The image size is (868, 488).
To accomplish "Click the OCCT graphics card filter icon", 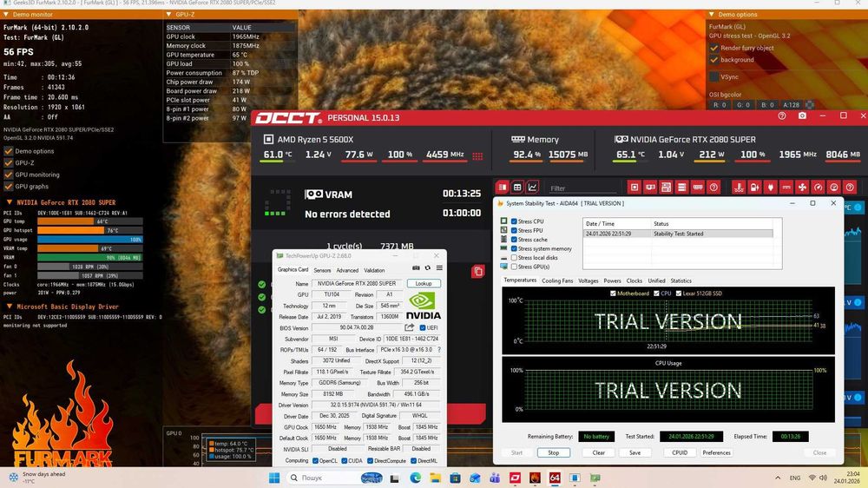I will pos(650,188).
